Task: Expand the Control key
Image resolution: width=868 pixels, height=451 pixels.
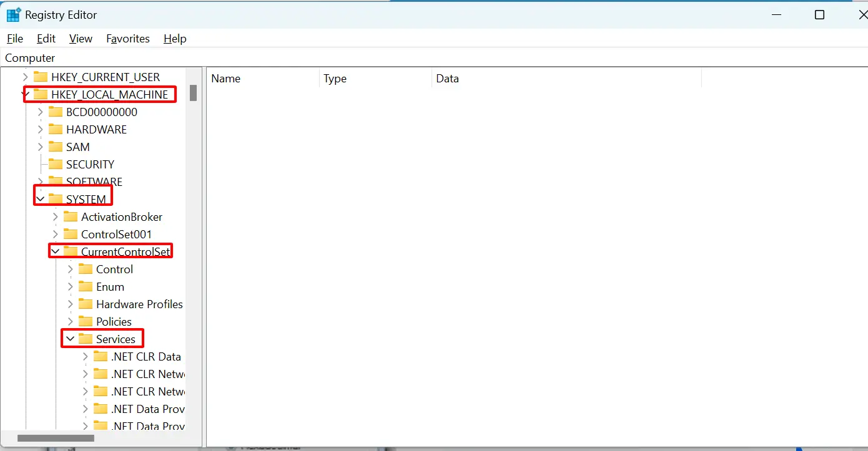Action: (71, 269)
